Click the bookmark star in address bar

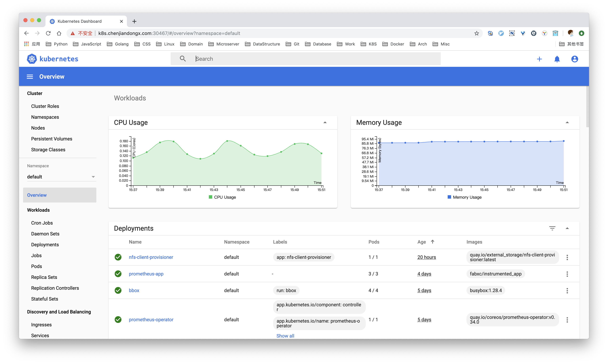477,33
